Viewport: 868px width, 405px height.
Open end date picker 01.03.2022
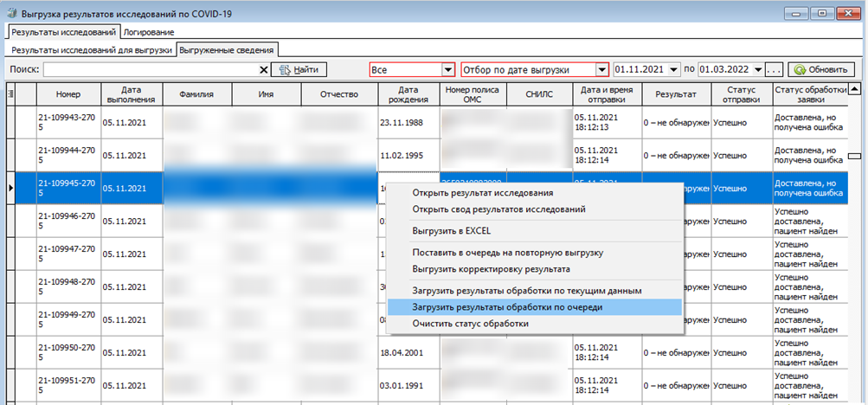click(758, 70)
